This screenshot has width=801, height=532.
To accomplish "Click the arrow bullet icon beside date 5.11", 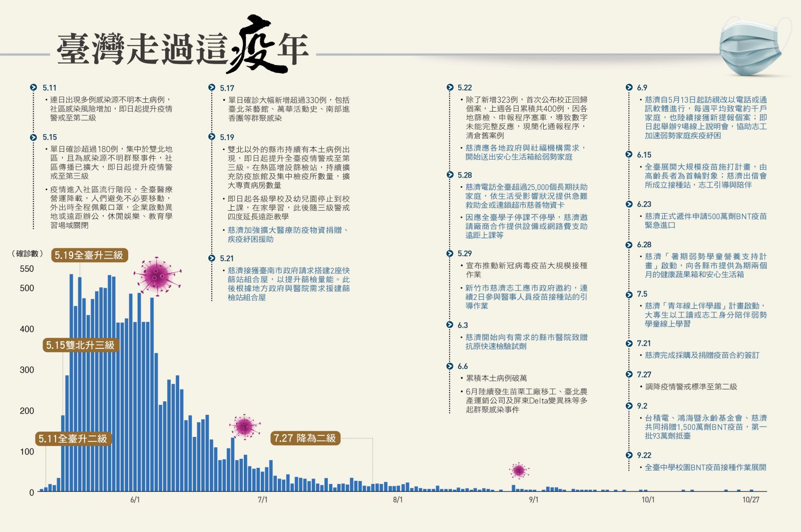I will 34,88.
